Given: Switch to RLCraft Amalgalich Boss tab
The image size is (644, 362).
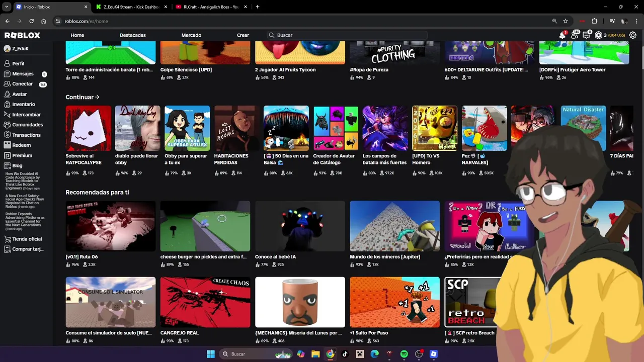Looking at the screenshot, I should pyautogui.click(x=211, y=7).
